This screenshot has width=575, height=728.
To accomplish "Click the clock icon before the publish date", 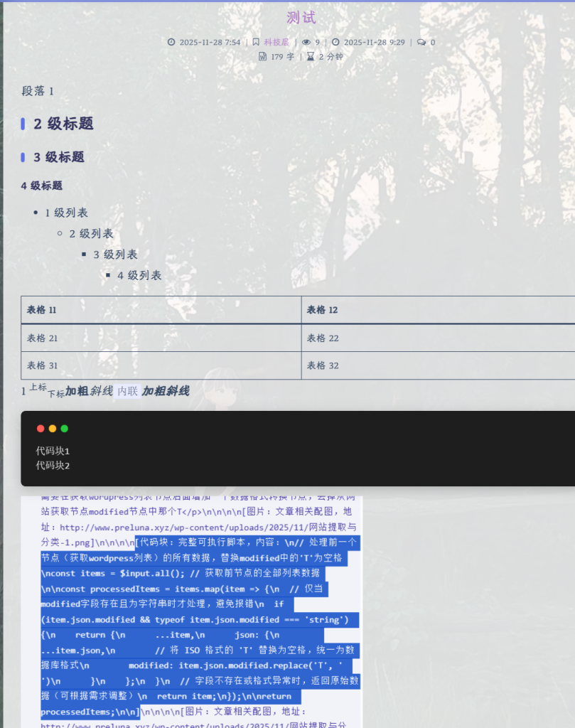I will click(171, 43).
